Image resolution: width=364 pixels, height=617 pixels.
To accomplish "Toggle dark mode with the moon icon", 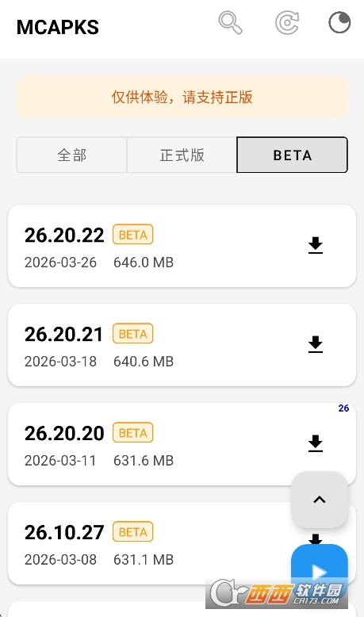I will click(339, 22).
